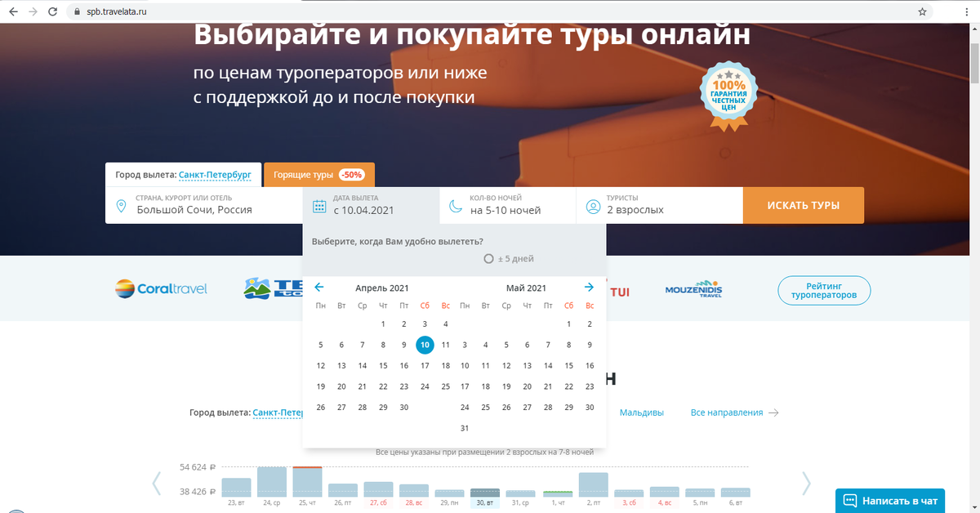Open the Кол-во ночей selector
Viewport: 980px width, 513px height.
click(508, 206)
